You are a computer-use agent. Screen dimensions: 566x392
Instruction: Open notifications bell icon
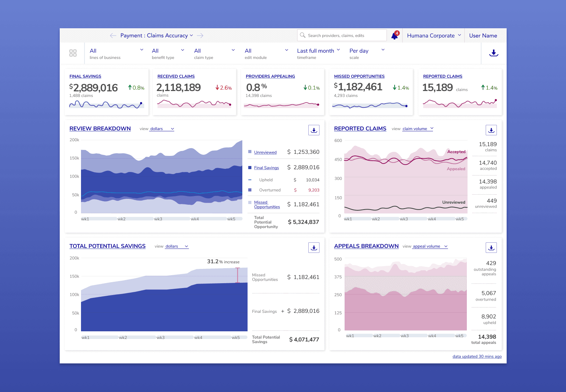[x=395, y=36]
